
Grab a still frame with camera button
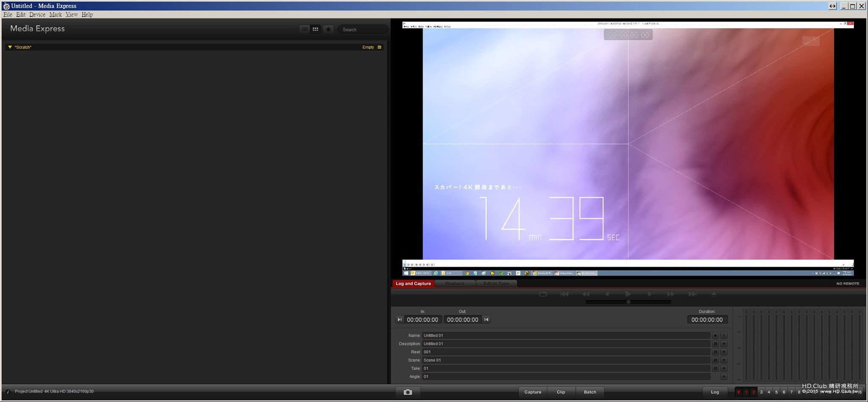[408, 392]
